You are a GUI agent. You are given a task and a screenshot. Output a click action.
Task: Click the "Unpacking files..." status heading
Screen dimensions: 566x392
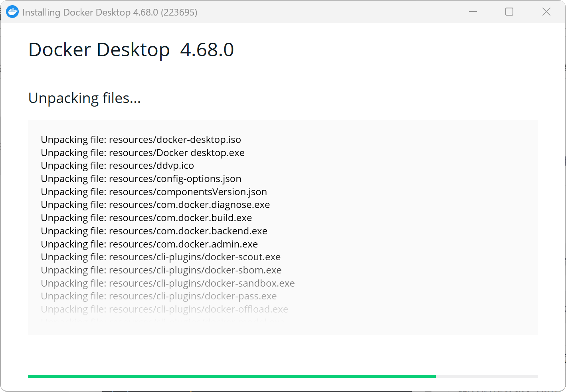pyautogui.click(x=85, y=98)
